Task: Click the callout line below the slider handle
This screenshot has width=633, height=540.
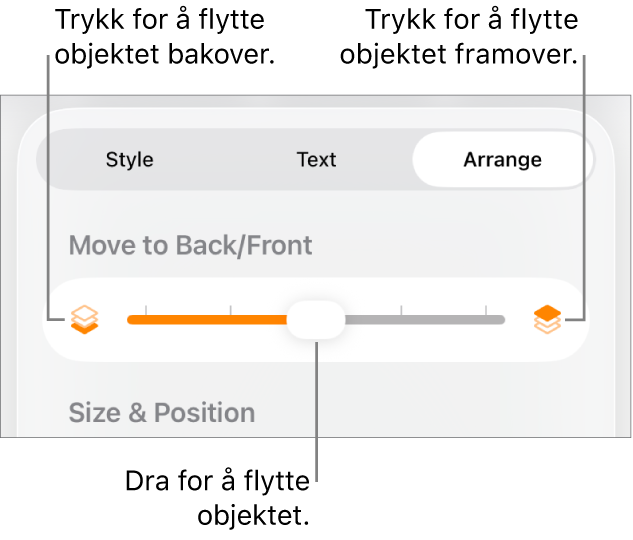Action: point(317,420)
